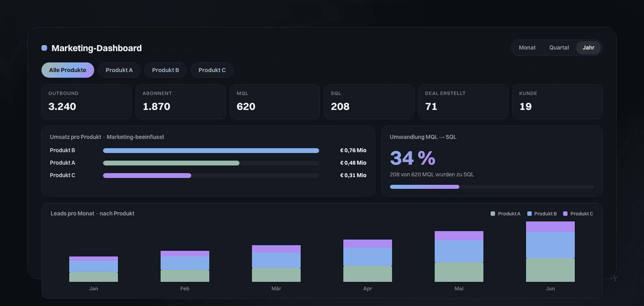644x306 pixels.
Task: Open the Deal erstellt 71 card
Action: coord(463,101)
